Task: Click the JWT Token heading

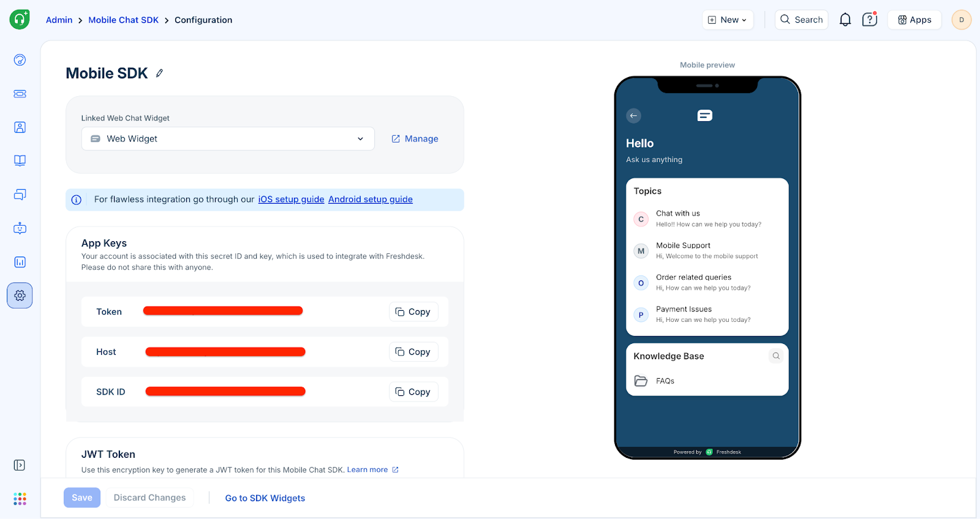Action: tap(108, 454)
